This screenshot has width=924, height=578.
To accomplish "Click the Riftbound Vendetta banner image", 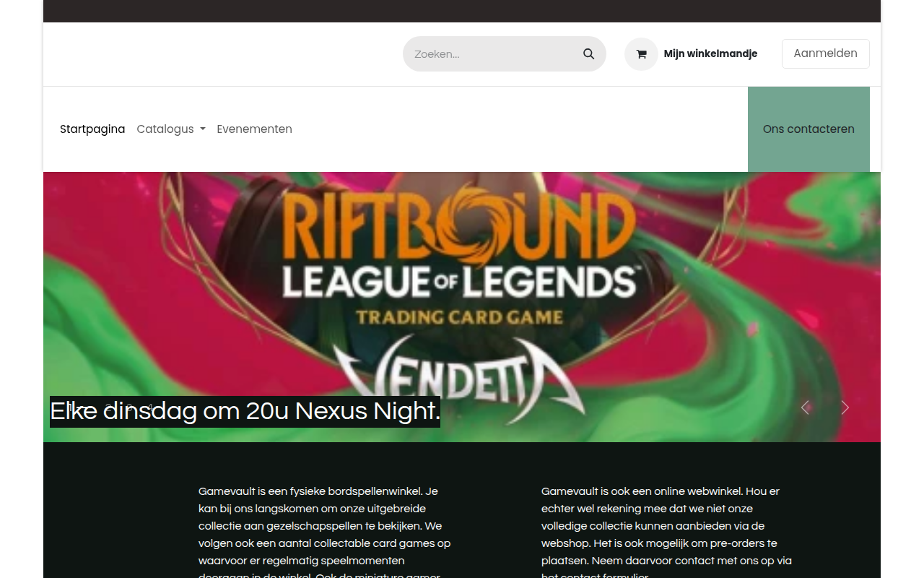I will click(462, 307).
